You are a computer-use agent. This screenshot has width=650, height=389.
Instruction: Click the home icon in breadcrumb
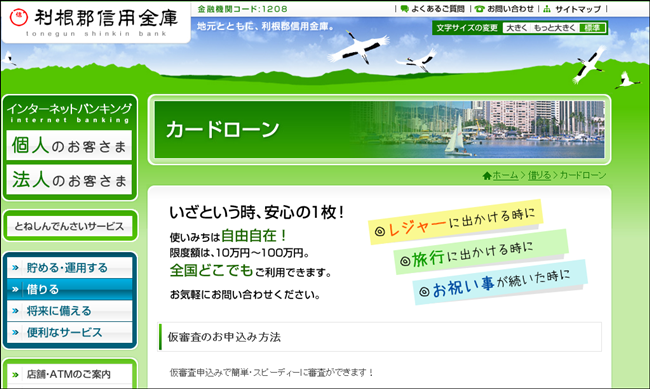(487, 176)
